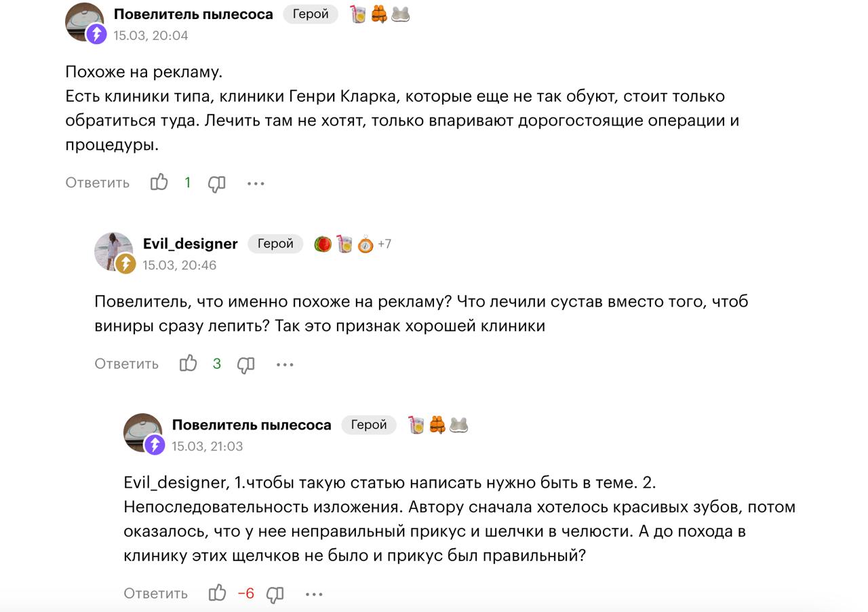
Task: Open more options on Evil_designer's comment
Action: point(285,364)
